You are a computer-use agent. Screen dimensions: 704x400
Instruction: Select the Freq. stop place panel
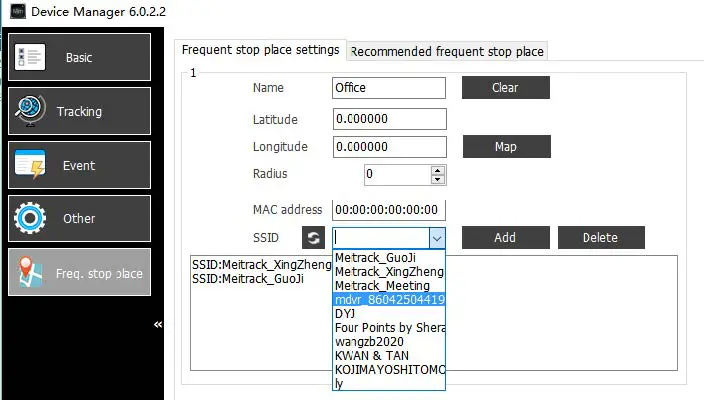pyautogui.click(x=79, y=273)
